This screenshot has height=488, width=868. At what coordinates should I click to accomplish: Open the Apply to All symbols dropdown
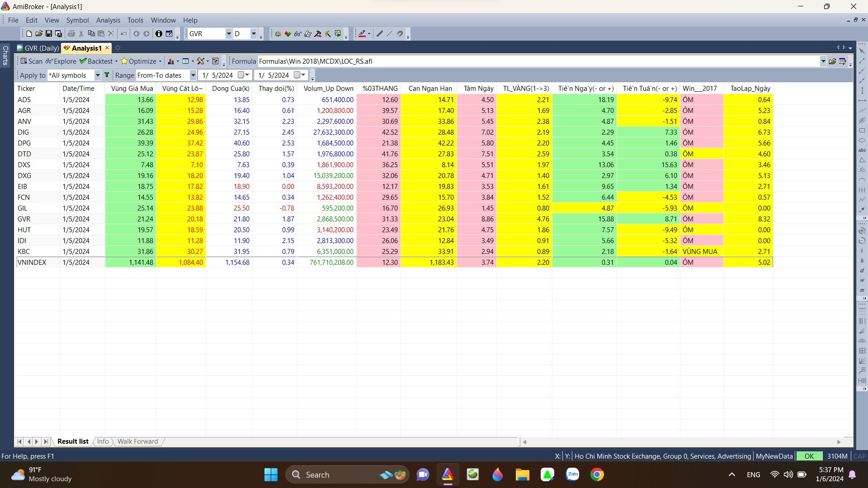[97, 75]
